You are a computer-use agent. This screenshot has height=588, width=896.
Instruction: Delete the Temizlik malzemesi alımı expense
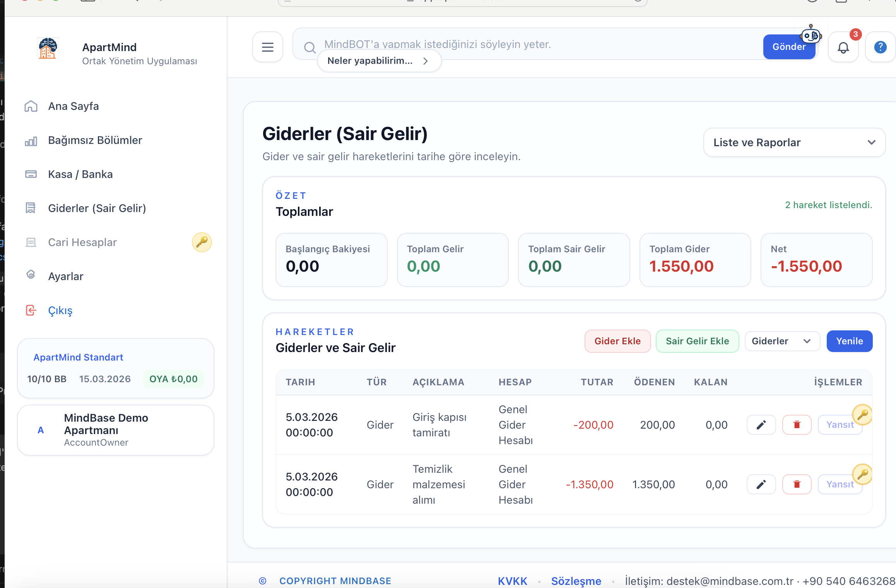[x=797, y=484]
